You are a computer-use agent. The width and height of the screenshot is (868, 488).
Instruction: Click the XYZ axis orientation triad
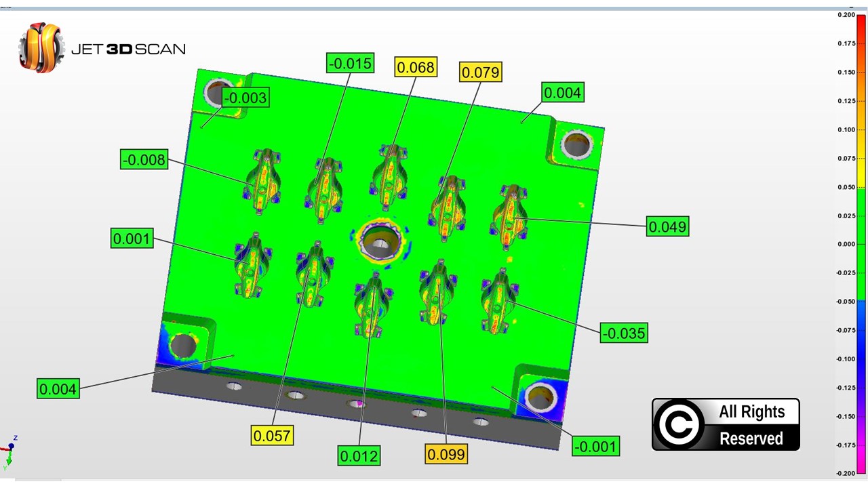pos(10,452)
